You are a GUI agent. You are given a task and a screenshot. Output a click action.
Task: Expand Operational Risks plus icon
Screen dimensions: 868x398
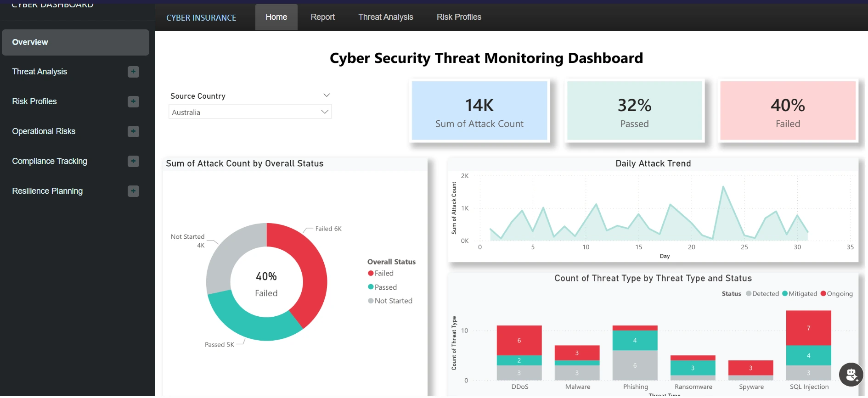coord(133,131)
